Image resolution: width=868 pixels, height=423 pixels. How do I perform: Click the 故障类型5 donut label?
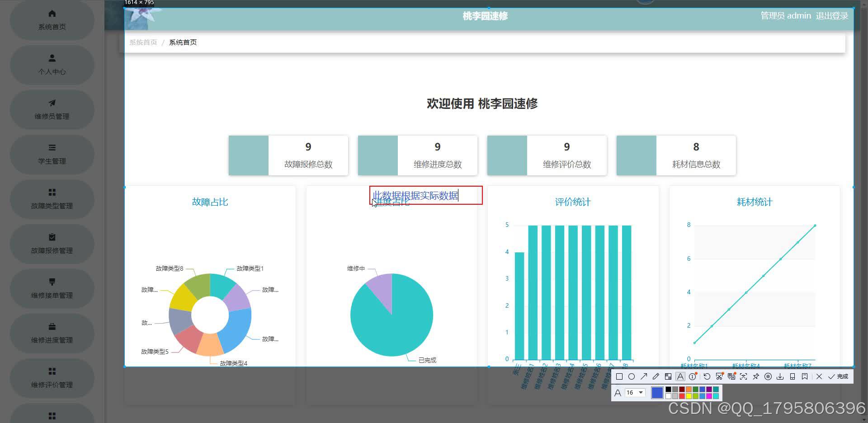coord(155,352)
